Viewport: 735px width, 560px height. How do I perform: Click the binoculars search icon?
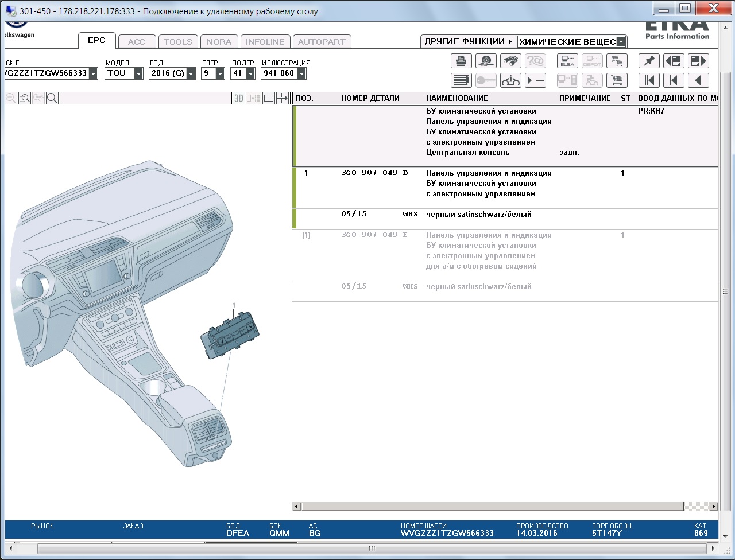510,61
